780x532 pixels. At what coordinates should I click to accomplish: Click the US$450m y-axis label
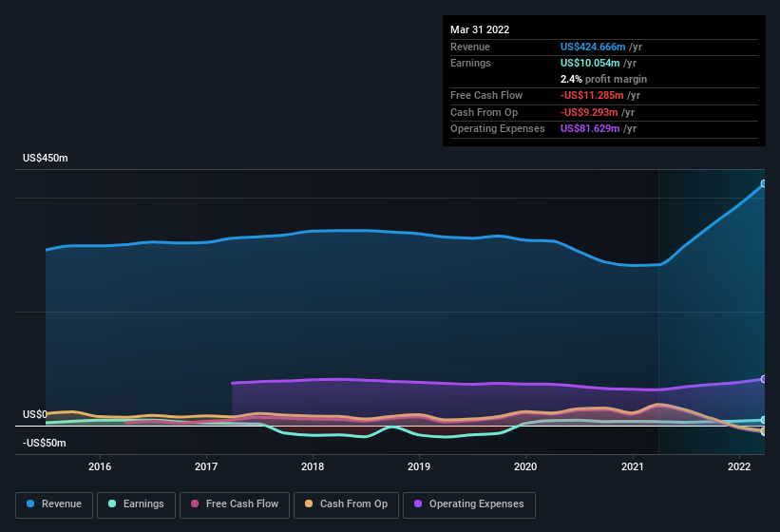(x=46, y=158)
